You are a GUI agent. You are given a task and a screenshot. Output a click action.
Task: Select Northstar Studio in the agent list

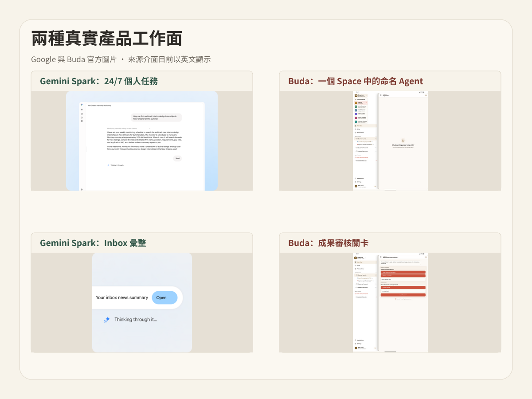point(361,99)
